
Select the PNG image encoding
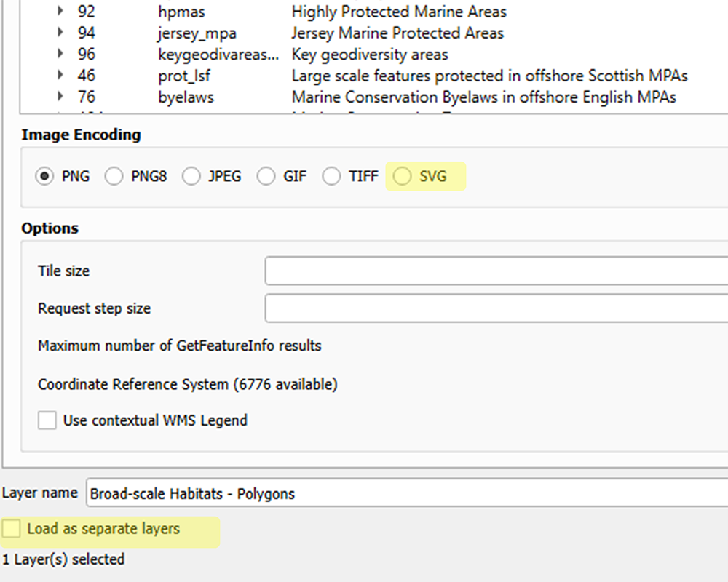45,177
